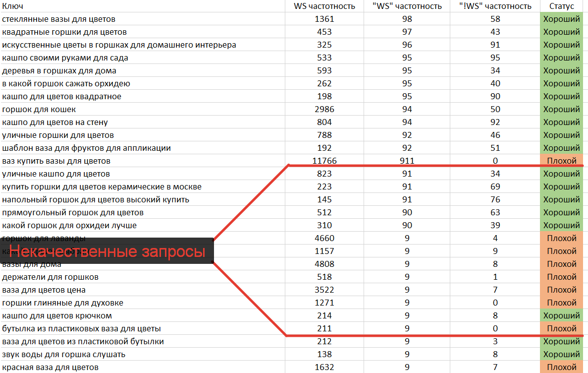Click the cell with value 911
The height and width of the screenshot is (373, 588).
[x=406, y=161]
